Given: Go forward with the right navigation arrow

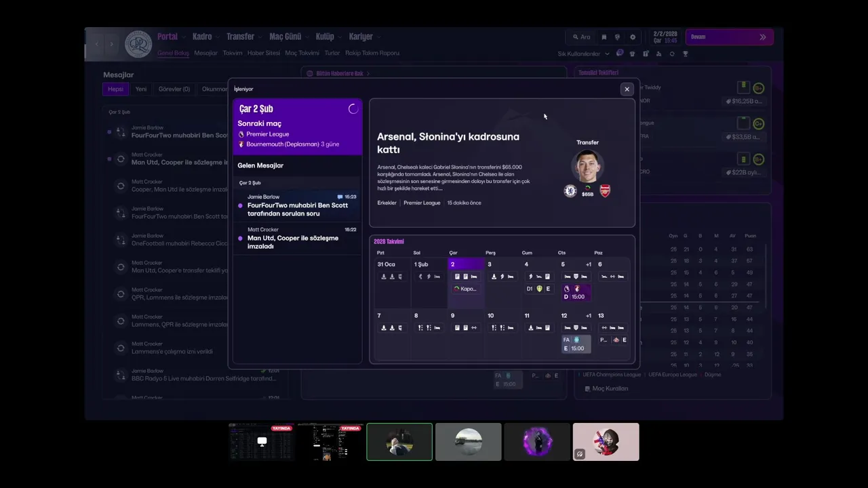Looking at the screenshot, I should (x=111, y=44).
